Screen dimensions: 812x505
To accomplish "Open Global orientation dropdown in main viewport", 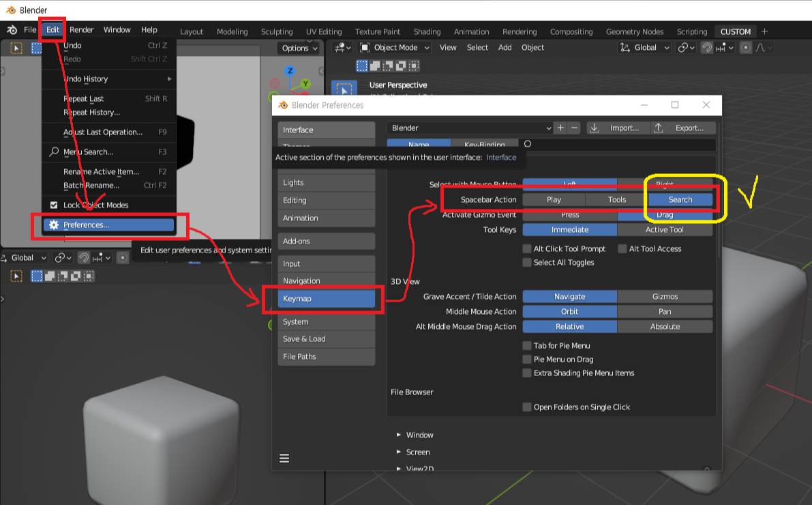I will [645, 48].
